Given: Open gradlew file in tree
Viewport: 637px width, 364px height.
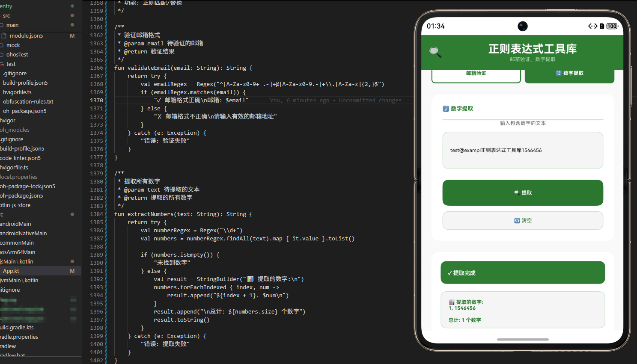Looking at the screenshot, I should 8,346.
